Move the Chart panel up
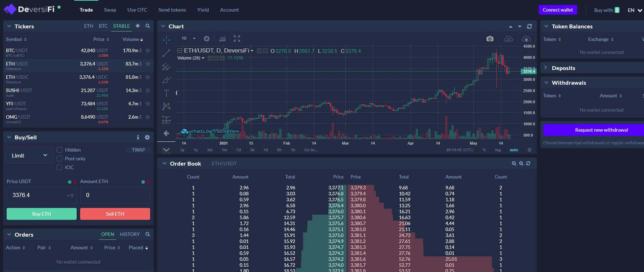Viewport: 644px width, 272px height. point(511,27)
